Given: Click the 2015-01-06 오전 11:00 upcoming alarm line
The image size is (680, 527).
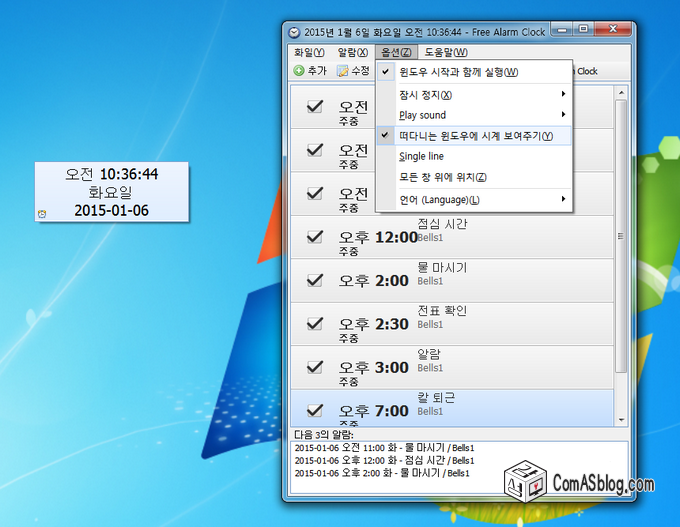Looking at the screenshot, I should (384, 448).
